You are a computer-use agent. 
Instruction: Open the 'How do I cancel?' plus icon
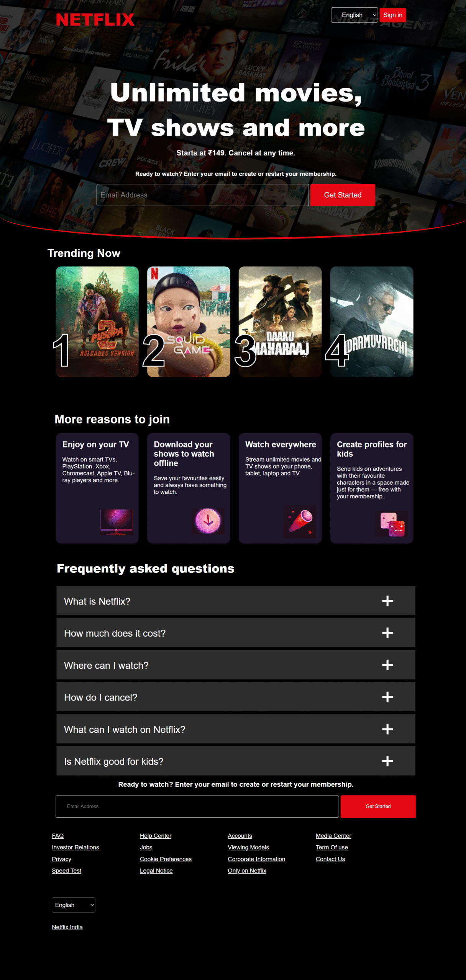coord(387,697)
